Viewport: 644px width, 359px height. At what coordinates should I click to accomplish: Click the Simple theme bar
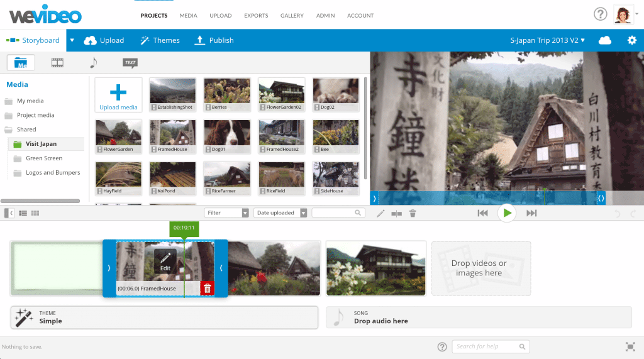164,318
